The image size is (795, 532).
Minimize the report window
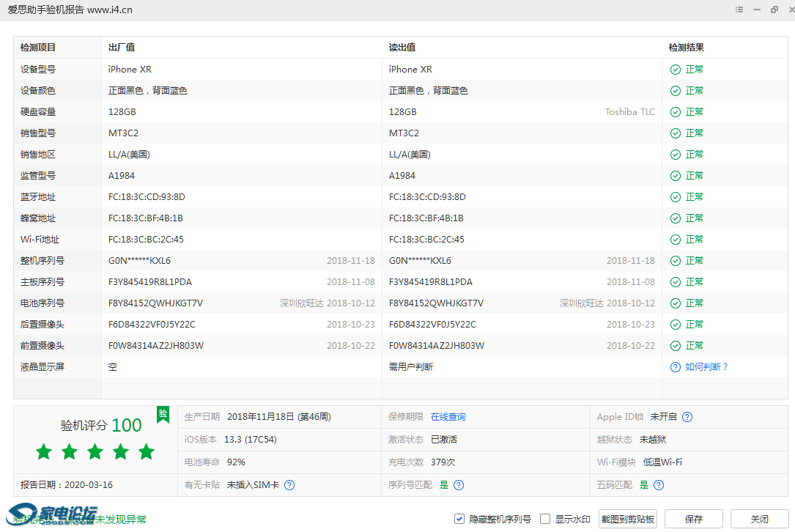[757, 10]
